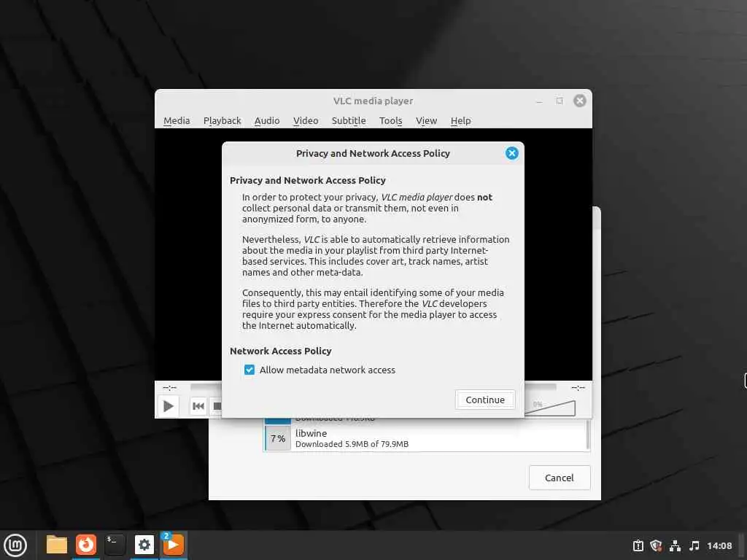Screen dimensions: 747x560
Task: Launch Firefox from the taskbar
Action: [86, 545]
